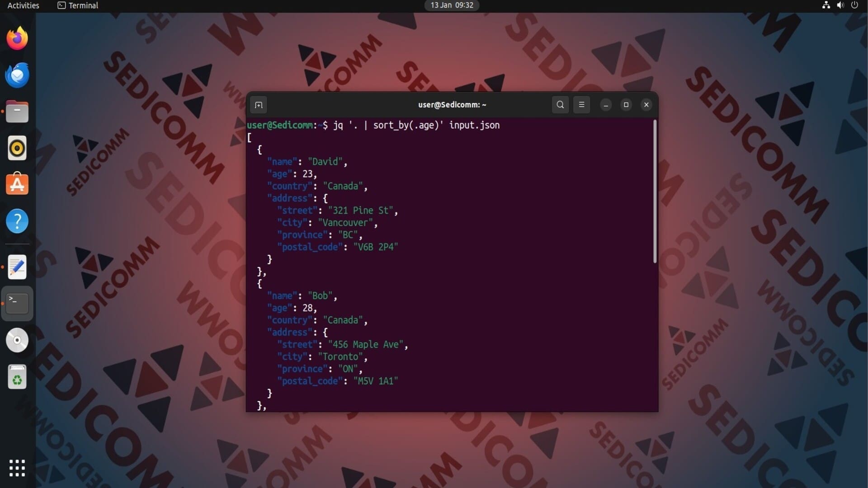Open the Files manager in dock

tap(17, 112)
